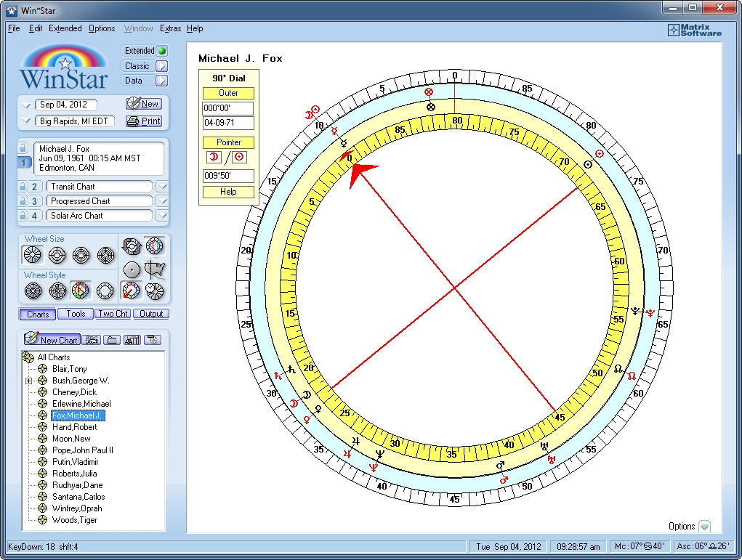Open the Extended menu

tap(65, 28)
